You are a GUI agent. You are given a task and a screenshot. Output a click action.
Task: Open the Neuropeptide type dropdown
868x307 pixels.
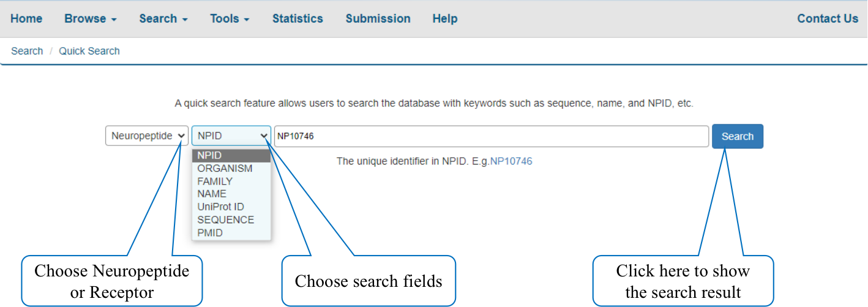(x=147, y=136)
